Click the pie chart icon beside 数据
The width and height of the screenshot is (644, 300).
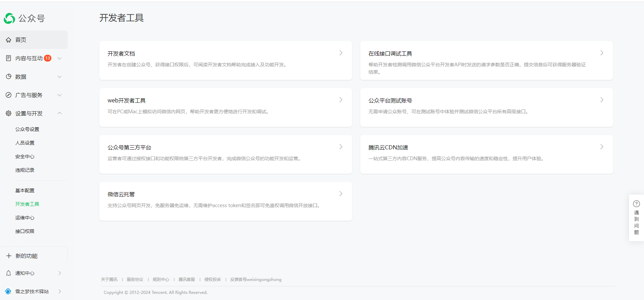(9, 77)
